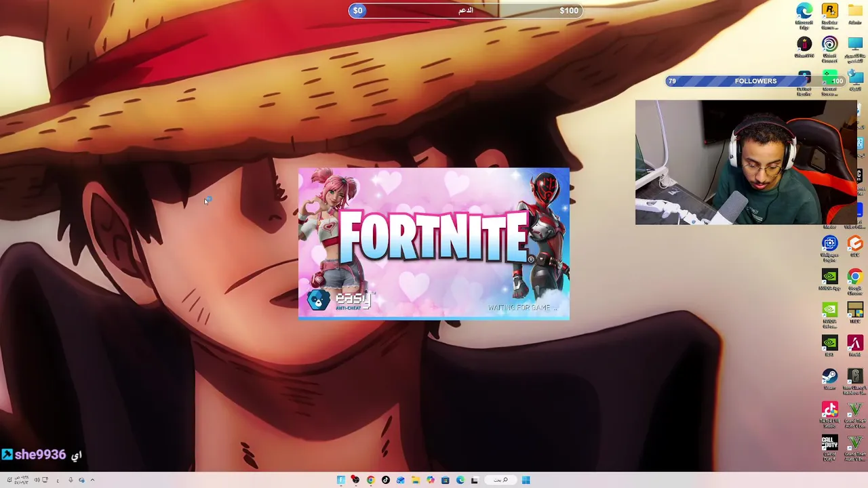Screen dimensions: 868x488
Task: Click the Easy Anti-Cheat logo
Action: pos(339,300)
